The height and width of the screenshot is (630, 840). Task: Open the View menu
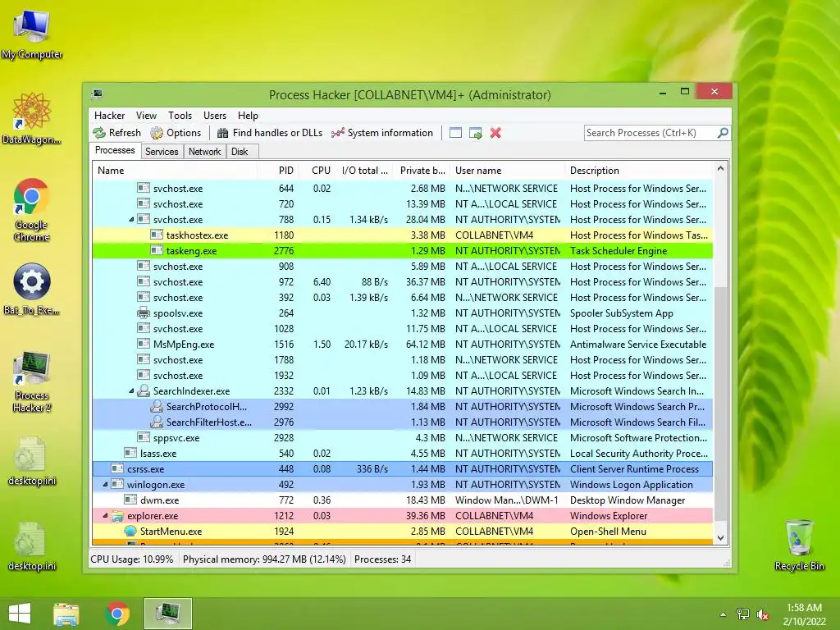tap(146, 115)
